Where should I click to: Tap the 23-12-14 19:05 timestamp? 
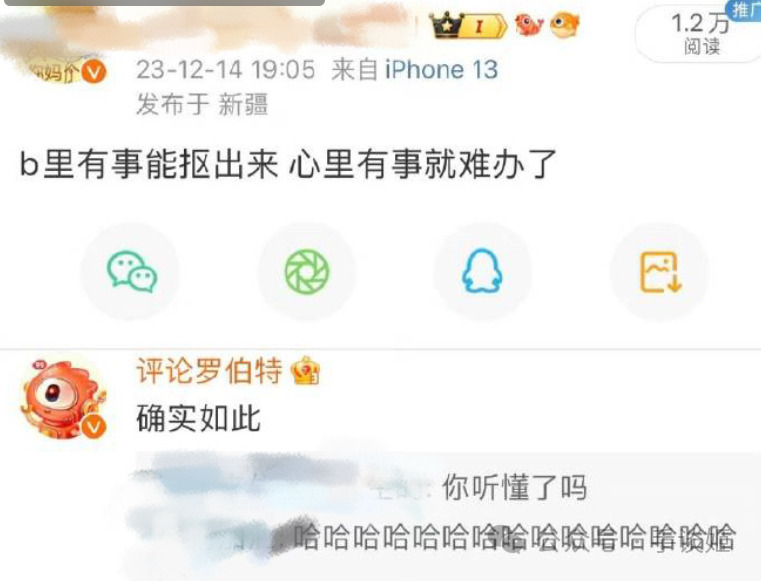coord(226,69)
